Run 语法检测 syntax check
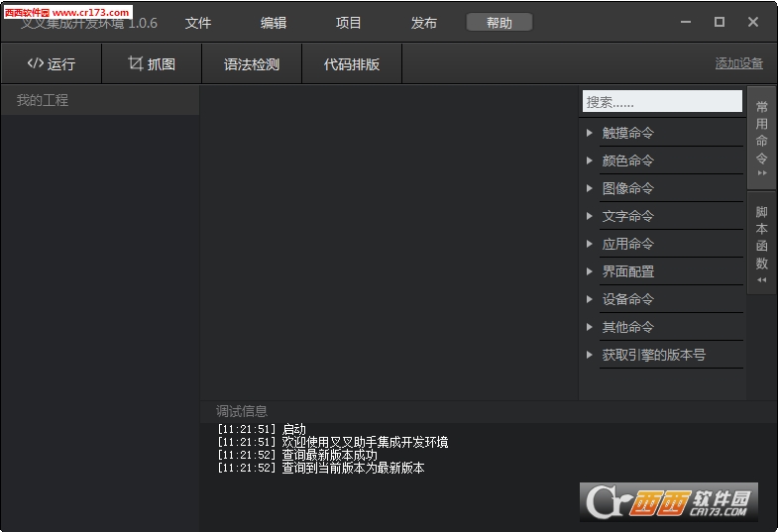The image size is (778, 532). pyautogui.click(x=252, y=63)
